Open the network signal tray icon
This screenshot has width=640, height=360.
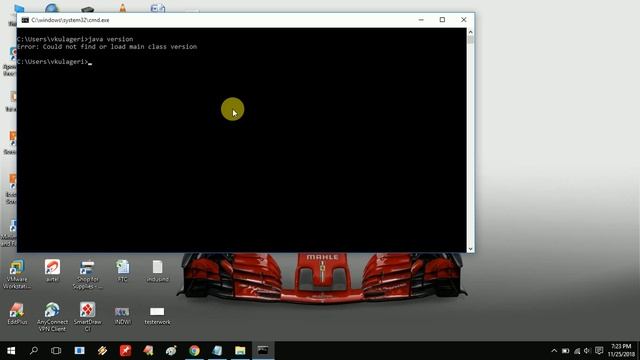tap(577, 351)
